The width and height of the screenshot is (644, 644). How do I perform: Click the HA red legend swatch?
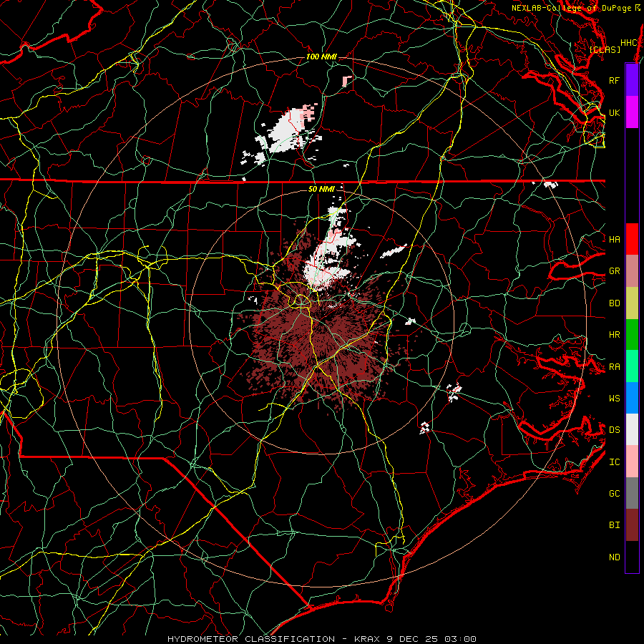pos(632,239)
